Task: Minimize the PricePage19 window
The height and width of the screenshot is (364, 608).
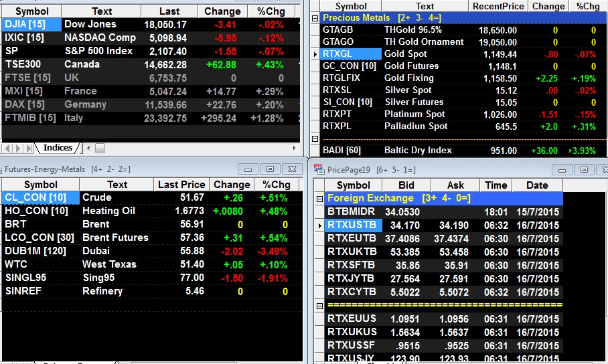Action: click(562, 170)
